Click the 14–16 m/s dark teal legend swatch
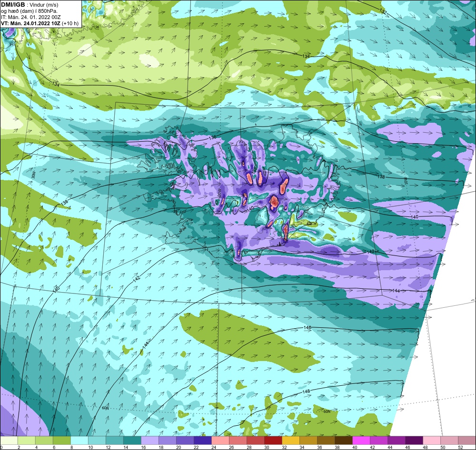Image resolution: width=476 pixels, height=450 pixels. point(132,440)
